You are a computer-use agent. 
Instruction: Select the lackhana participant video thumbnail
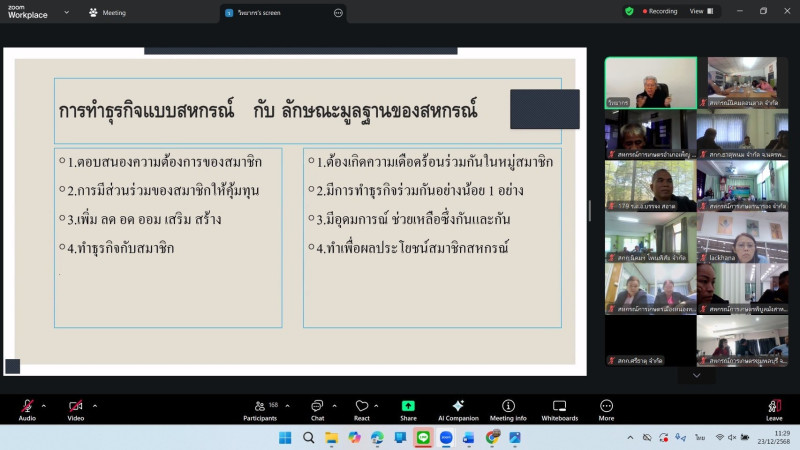coord(742,237)
